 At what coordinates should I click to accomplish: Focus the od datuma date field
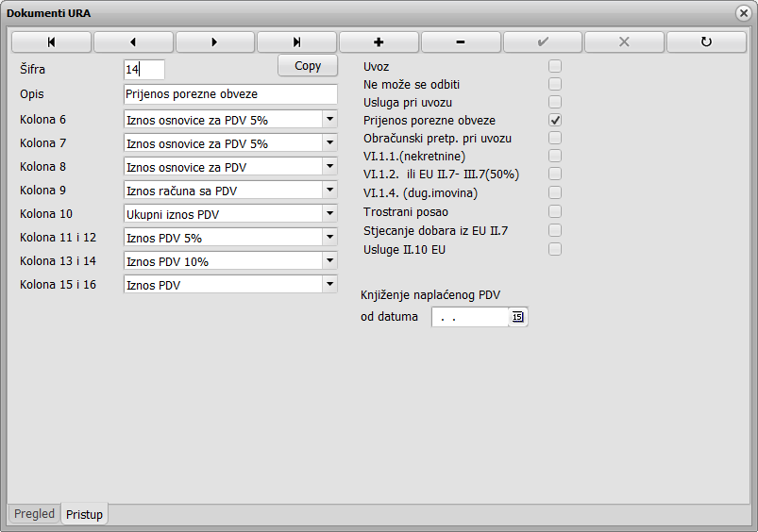[470, 317]
